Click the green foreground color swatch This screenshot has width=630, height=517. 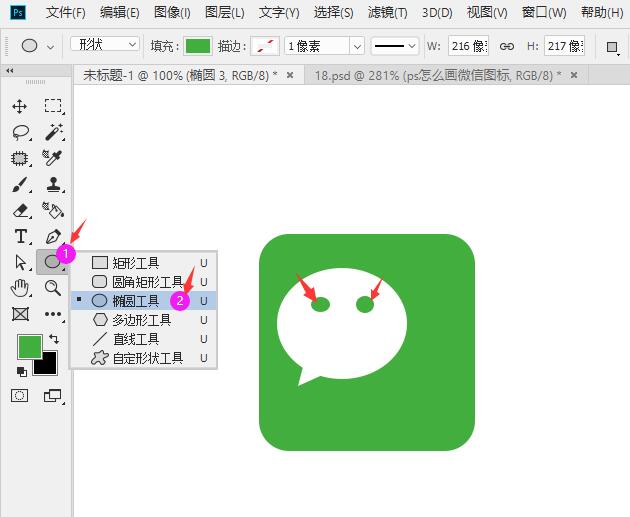coord(29,347)
